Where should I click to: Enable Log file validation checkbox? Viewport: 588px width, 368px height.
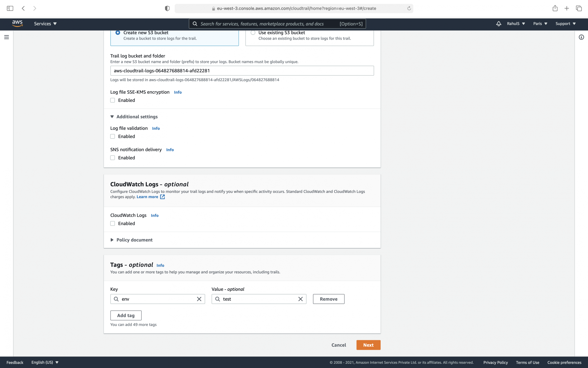pos(112,136)
